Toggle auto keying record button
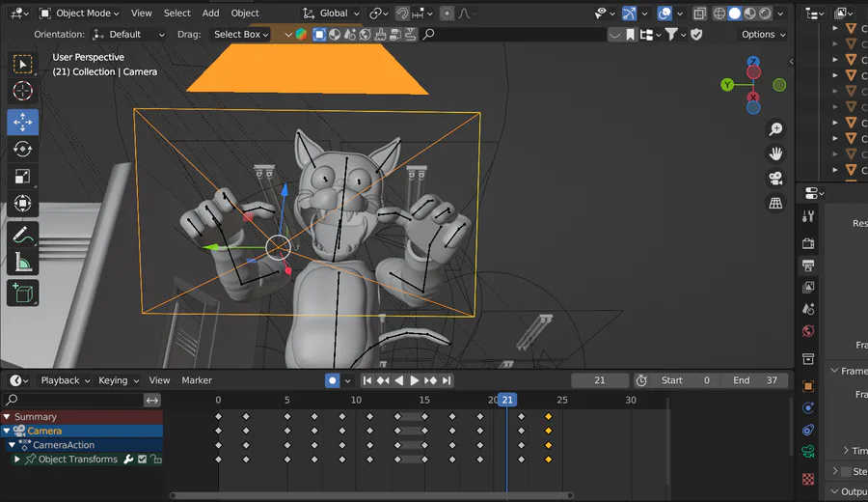 point(332,380)
